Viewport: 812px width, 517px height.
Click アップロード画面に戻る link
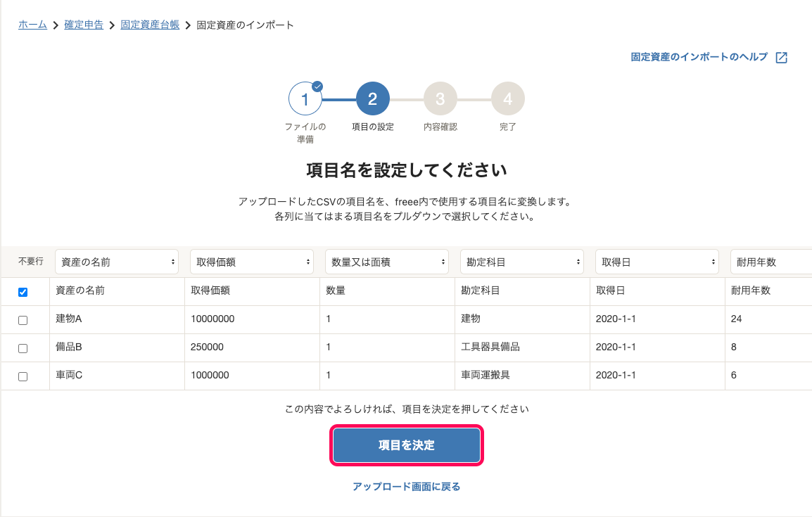407,487
